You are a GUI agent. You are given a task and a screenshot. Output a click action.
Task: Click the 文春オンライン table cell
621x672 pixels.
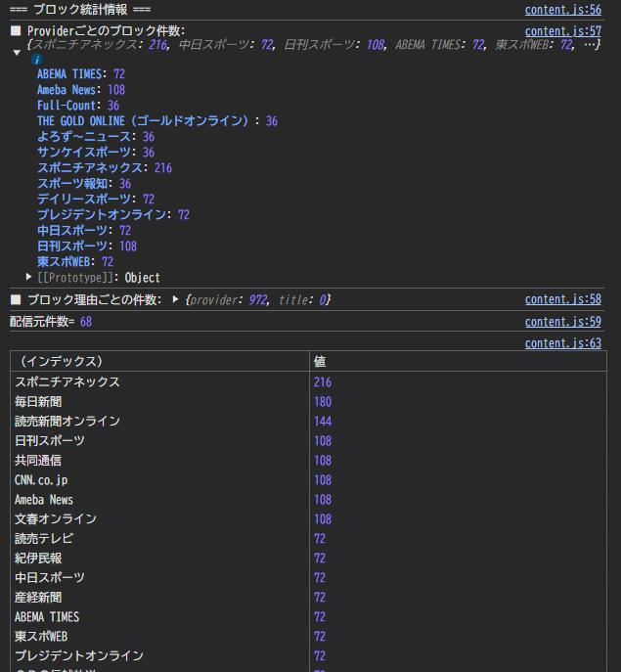pyautogui.click(x=159, y=519)
